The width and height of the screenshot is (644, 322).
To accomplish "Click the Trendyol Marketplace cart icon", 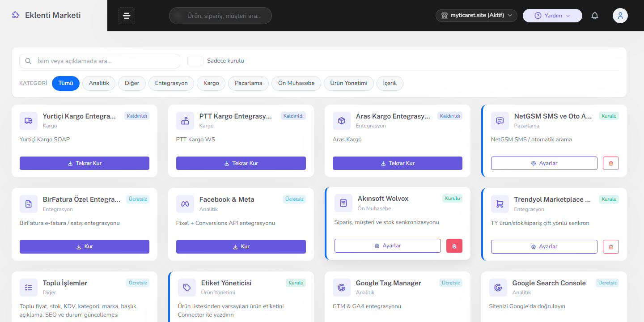I will [500, 204].
